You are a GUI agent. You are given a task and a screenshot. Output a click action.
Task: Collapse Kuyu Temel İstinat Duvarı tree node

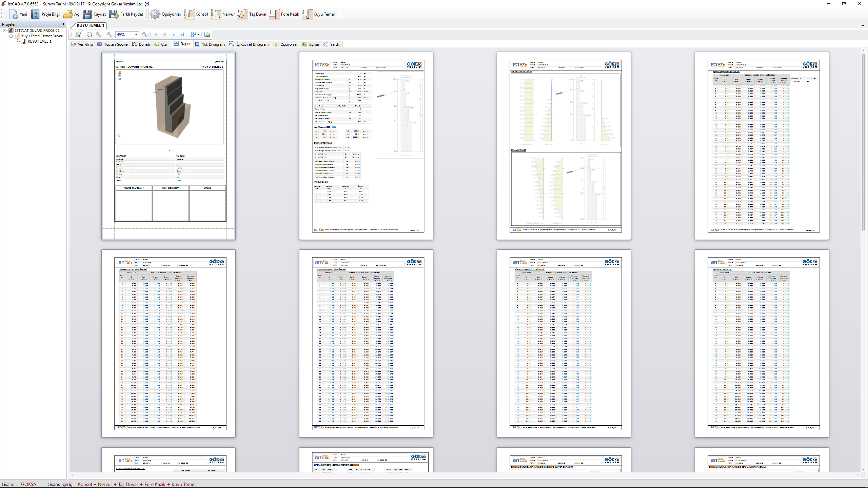click(11, 36)
